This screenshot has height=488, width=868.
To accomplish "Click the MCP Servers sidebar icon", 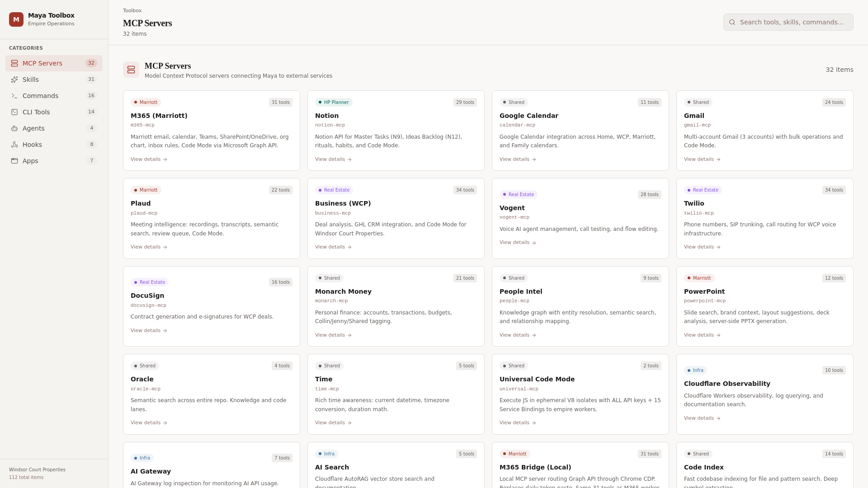I will point(14,63).
